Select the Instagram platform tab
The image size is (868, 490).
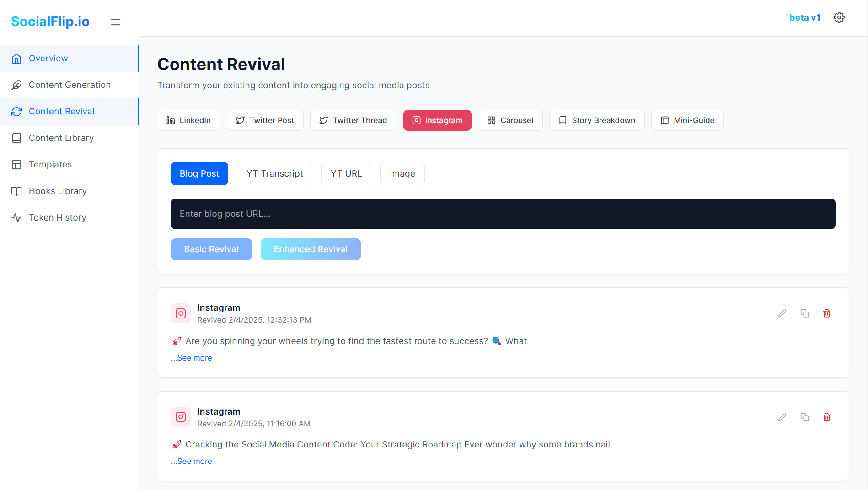[x=437, y=120]
